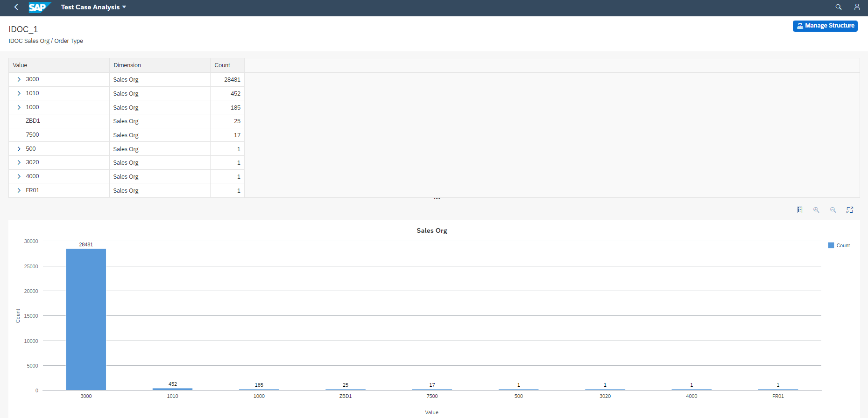Zoom in on the chart
Viewport: 868px width, 418px height.
(816, 210)
